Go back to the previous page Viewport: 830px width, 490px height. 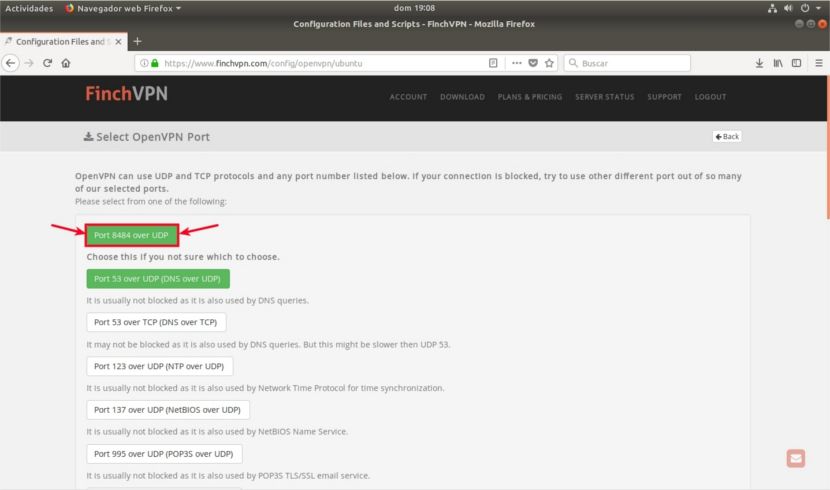(x=11, y=63)
